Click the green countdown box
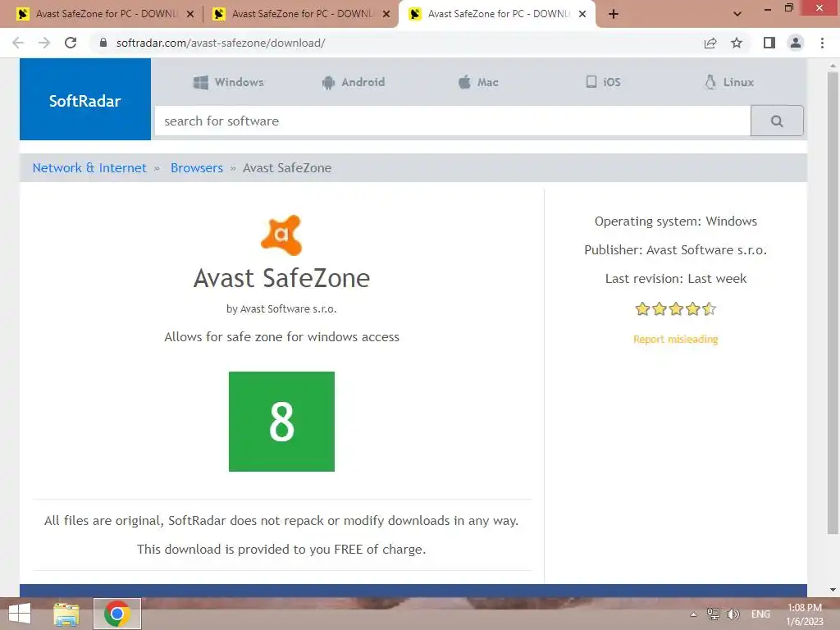Viewport: 840px width, 630px height. click(x=282, y=422)
